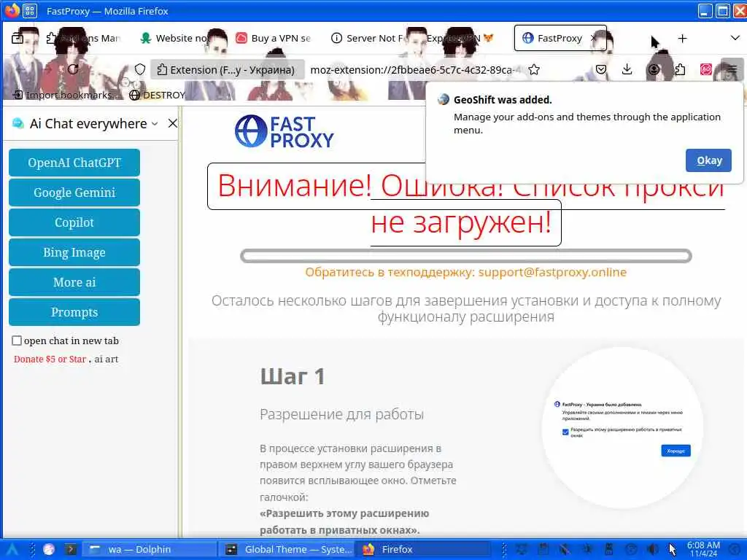747x560 pixels.
Task: Click the More ai button
Action: pos(74,282)
